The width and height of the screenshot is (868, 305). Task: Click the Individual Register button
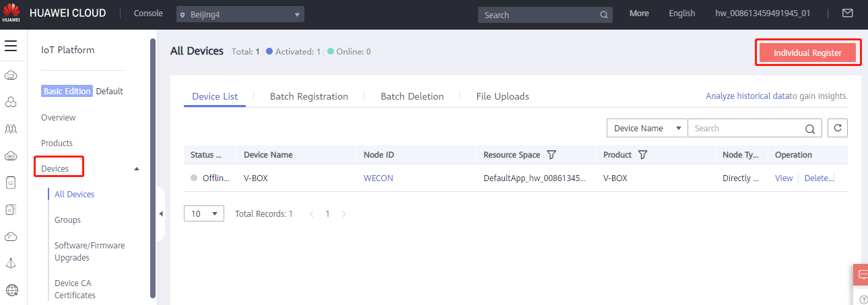tap(807, 53)
